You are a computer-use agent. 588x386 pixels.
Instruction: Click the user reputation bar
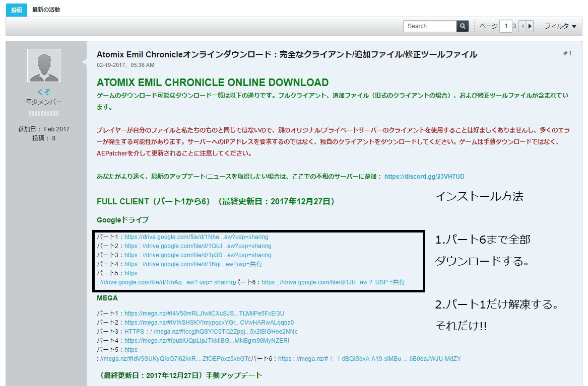44,113
